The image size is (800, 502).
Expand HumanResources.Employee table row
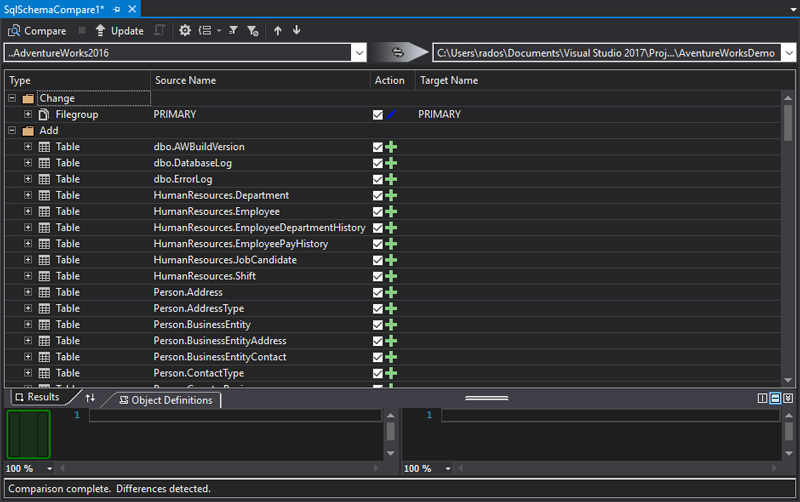point(28,211)
